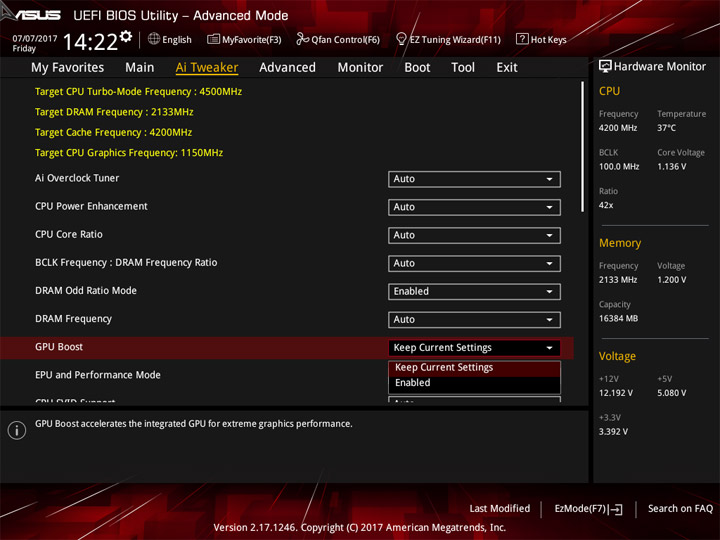Click the BCLK 100.0 MHz value
720x540 pixels.
point(619,167)
